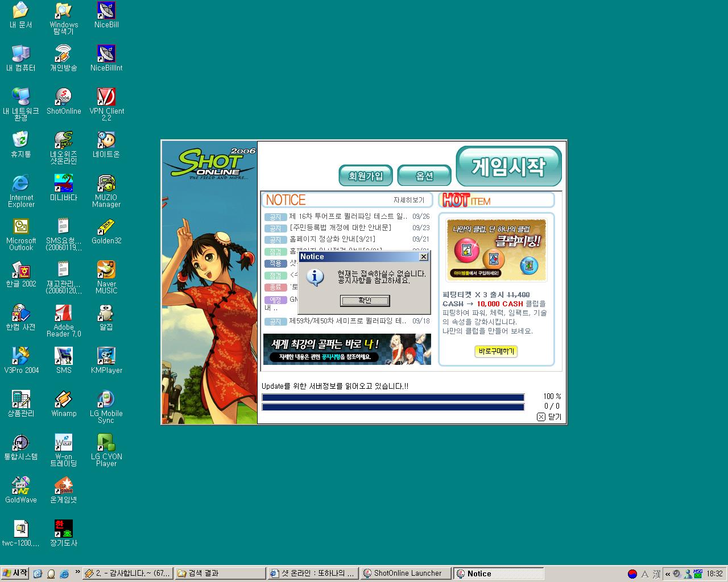
Task: Select the 온게임넷 desktop icon
Action: click(64, 490)
